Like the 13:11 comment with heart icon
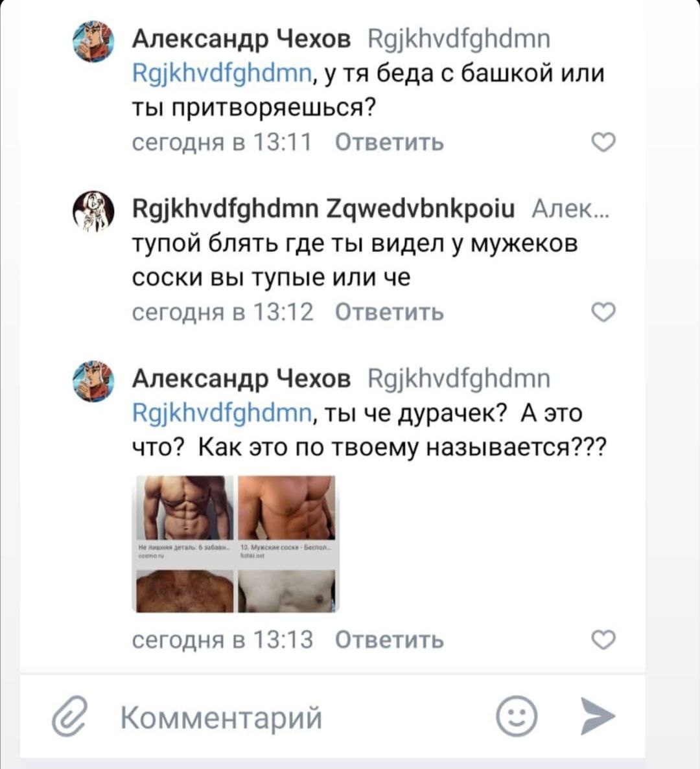Viewport: 700px width, 769px height. 603,143
